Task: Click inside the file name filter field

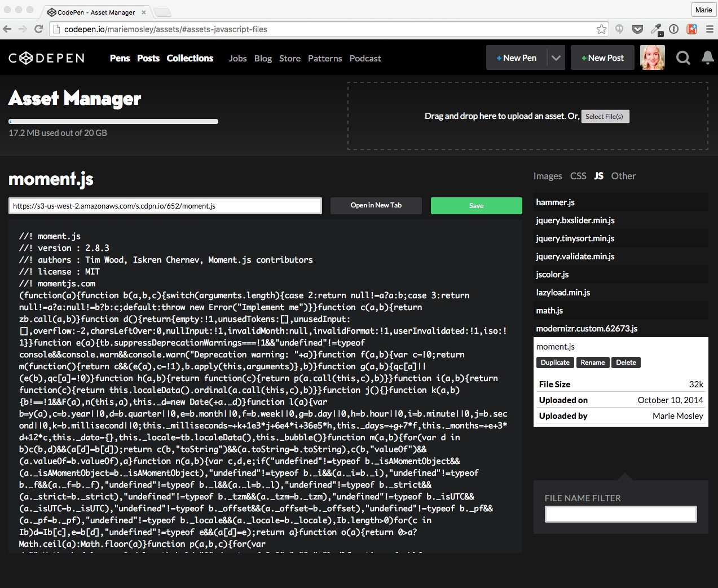Action: pyautogui.click(x=620, y=514)
